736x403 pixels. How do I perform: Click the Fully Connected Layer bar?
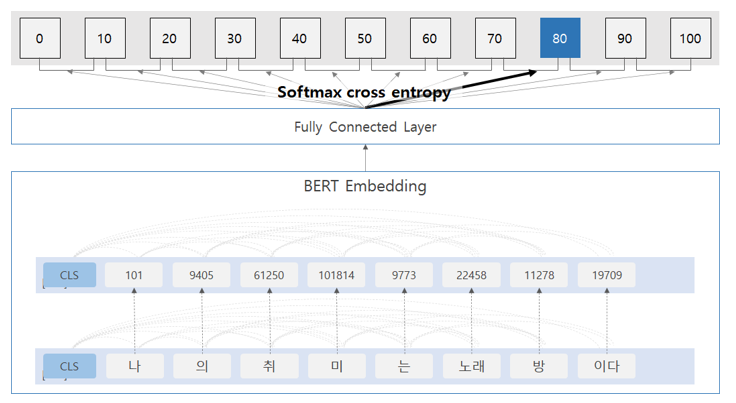365,127
